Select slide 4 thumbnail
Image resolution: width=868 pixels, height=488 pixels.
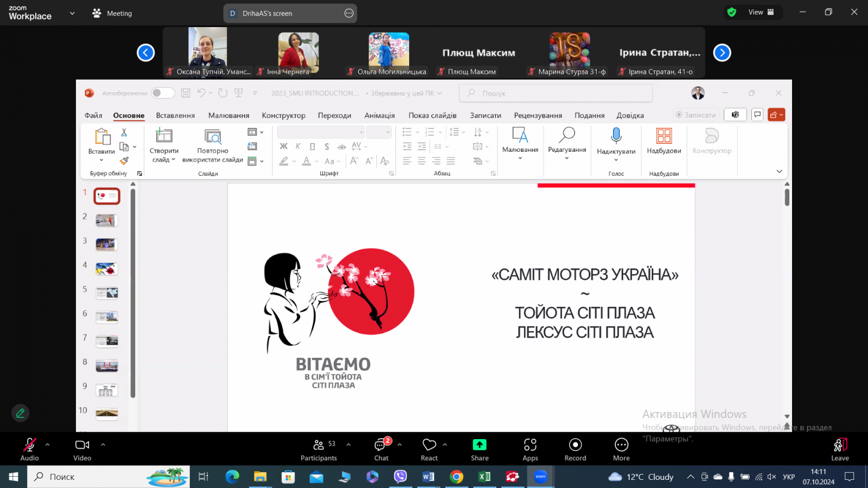(106, 269)
